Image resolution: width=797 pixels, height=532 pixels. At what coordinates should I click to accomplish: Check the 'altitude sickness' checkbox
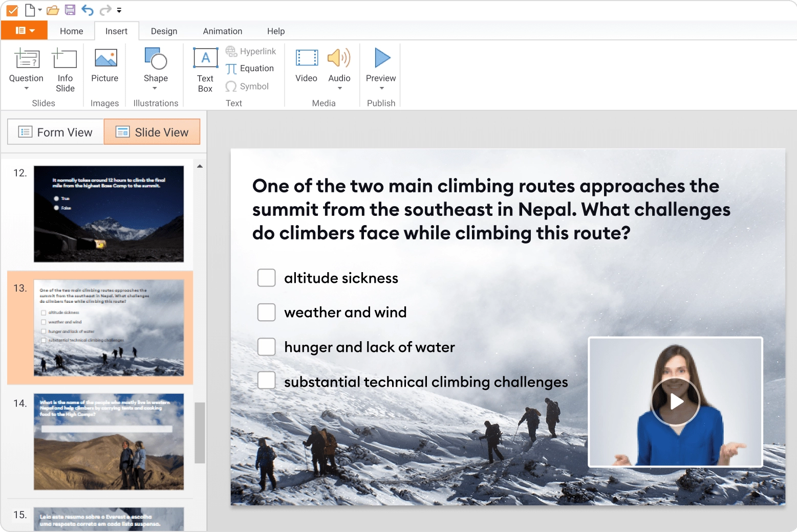click(266, 278)
